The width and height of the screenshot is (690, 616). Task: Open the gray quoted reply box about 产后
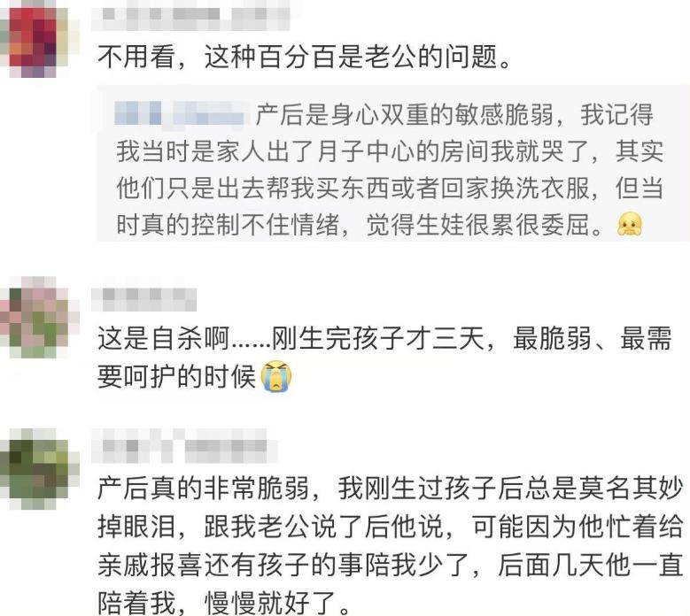pyautogui.click(x=393, y=164)
